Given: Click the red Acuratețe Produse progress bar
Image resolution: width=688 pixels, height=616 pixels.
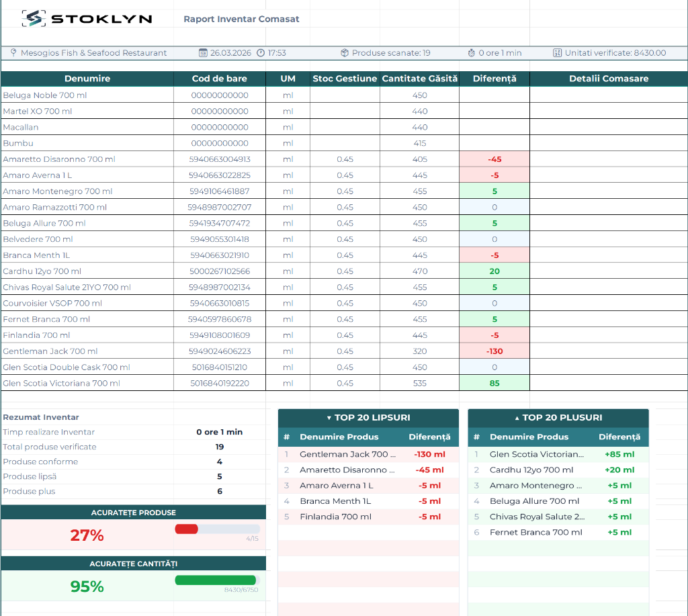Looking at the screenshot, I should tap(187, 529).
